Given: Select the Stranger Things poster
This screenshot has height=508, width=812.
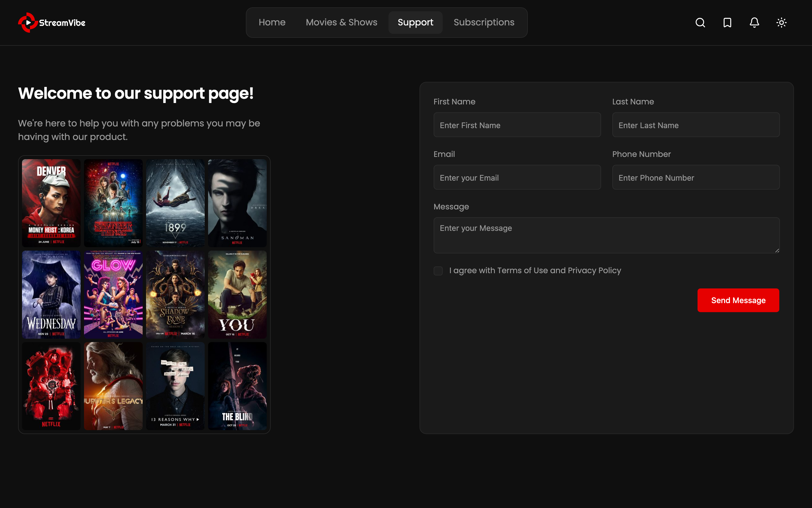Looking at the screenshot, I should pos(113,203).
